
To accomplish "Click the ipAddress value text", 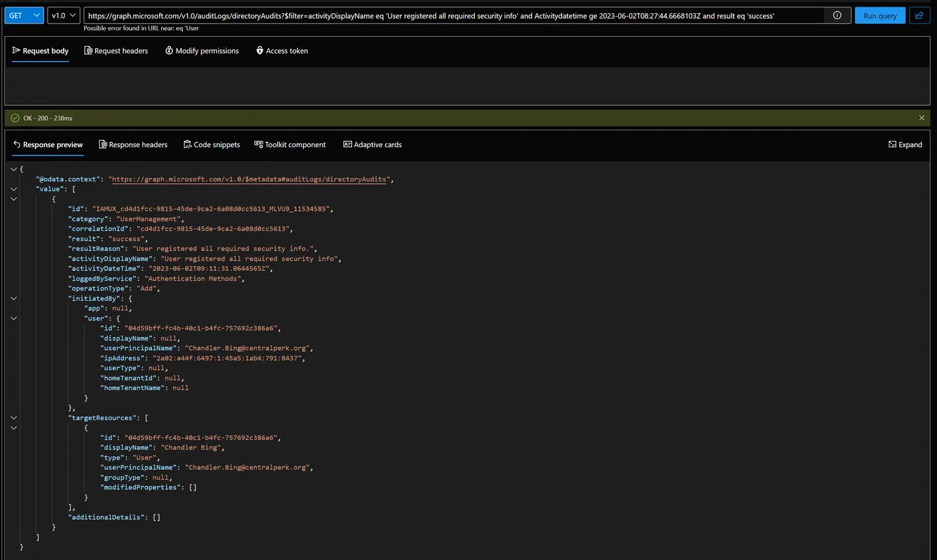I will pyautogui.click(x=228, y=358).
